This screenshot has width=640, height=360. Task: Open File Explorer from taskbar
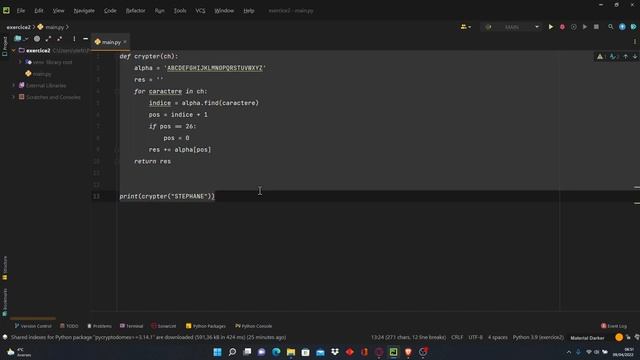[291, 352]
